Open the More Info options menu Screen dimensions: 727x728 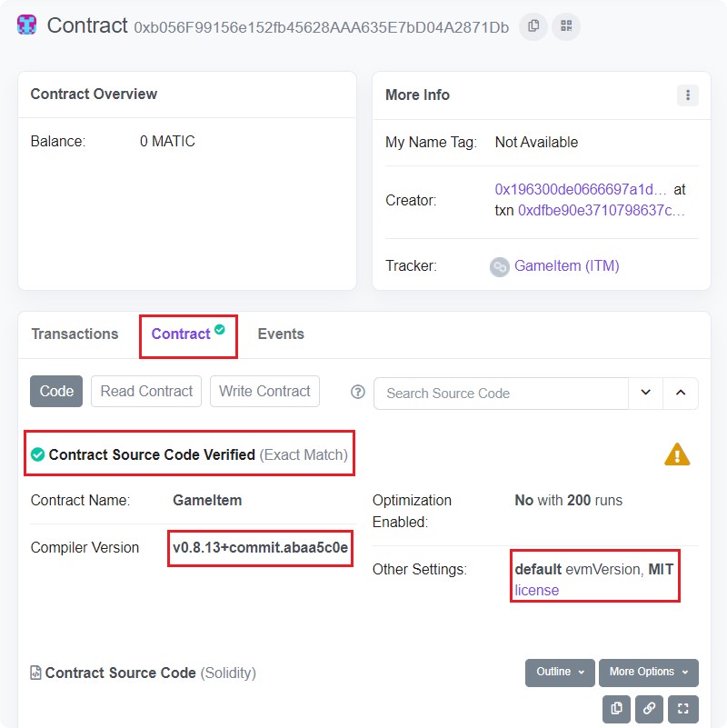click(688, 95)
